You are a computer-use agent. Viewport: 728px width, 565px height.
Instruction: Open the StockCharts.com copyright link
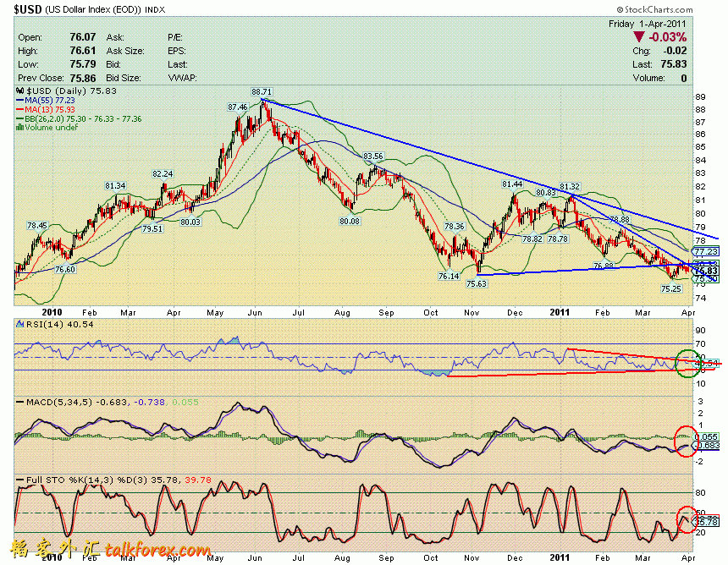654,9
